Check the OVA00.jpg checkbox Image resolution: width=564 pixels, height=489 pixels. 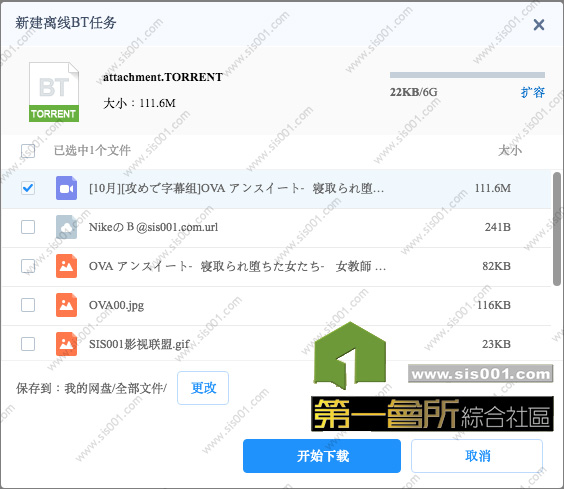[28, 305]
